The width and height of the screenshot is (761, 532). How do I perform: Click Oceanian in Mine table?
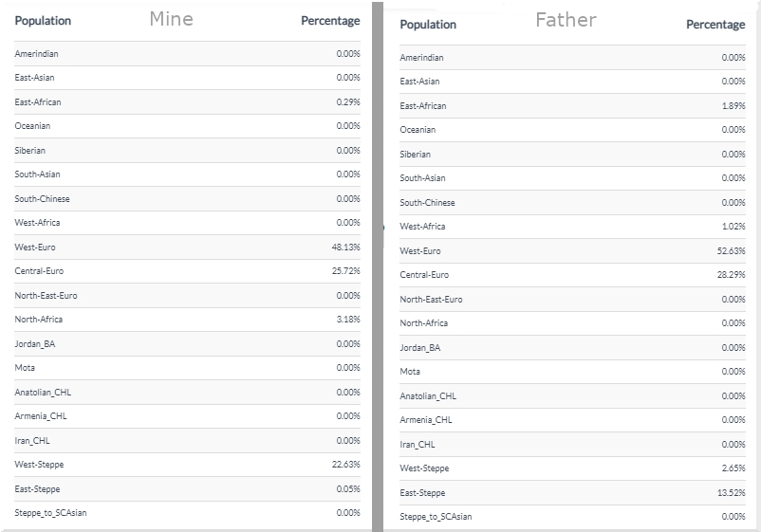coord(33,126)
